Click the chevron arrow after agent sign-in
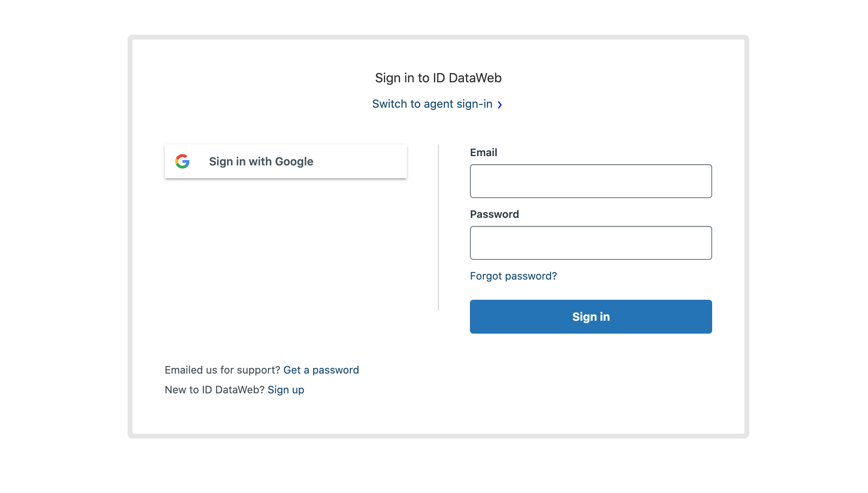This screenshot has width=868, height=493. click(500, 105)
